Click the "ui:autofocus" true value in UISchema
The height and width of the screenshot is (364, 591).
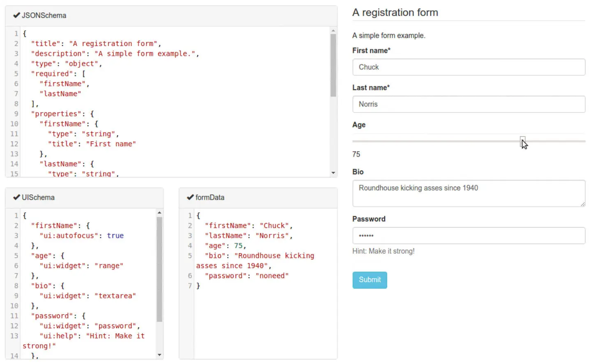click(115, 235)
